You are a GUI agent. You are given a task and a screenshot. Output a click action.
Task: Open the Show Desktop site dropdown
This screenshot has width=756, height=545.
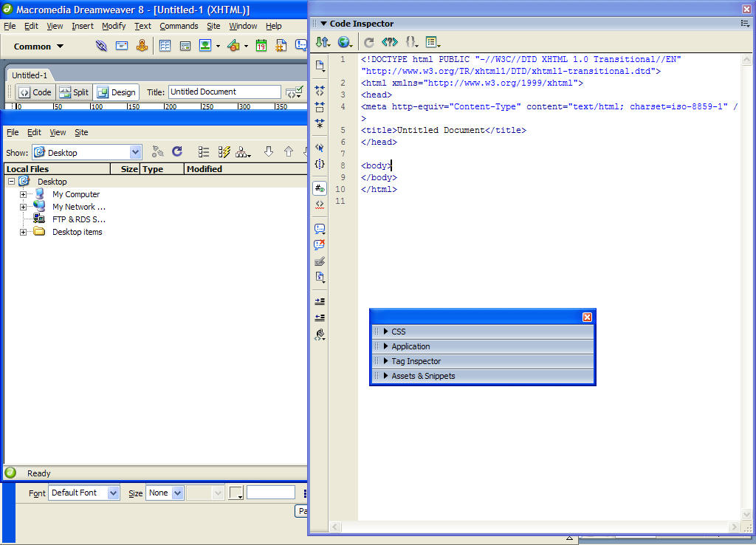(x=136, y=152)
